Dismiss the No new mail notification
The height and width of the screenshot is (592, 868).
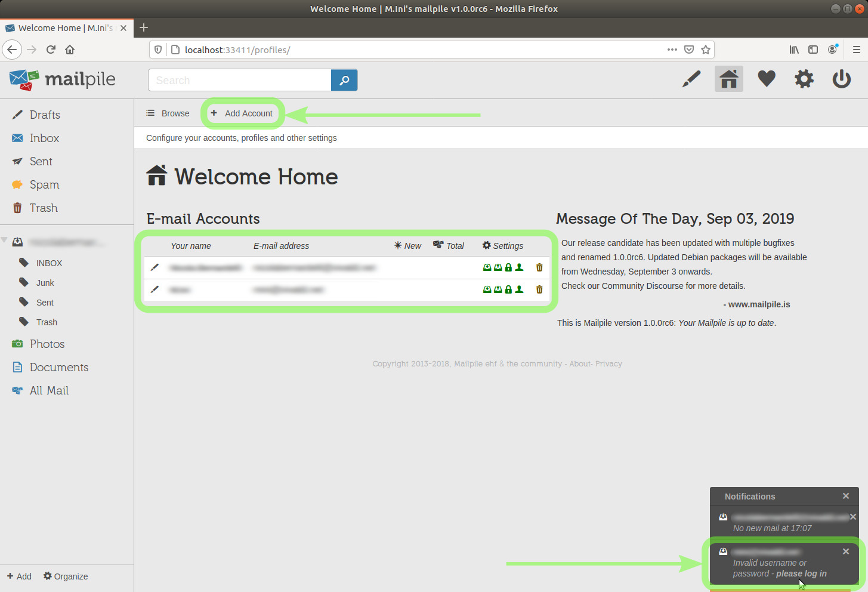tap(852, 517)
